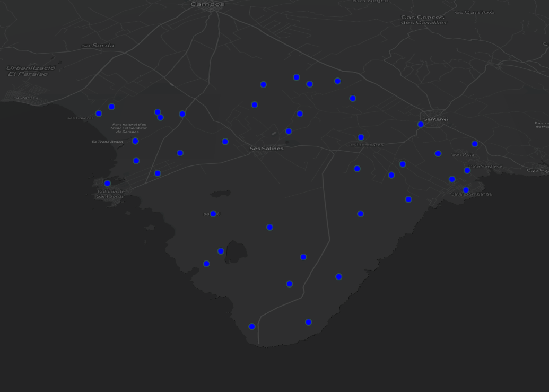Select the easternmost marker near Cala Santanyí coast
The height and width of the screenshot is (392, 549).
coord(474,143)
